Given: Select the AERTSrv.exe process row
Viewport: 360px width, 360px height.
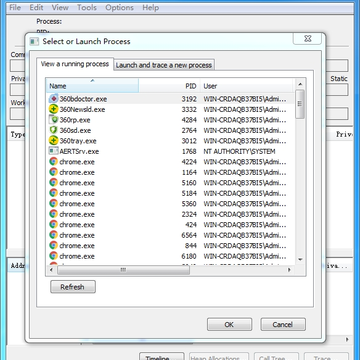Looking at the screenshot, I should (170, 151).
